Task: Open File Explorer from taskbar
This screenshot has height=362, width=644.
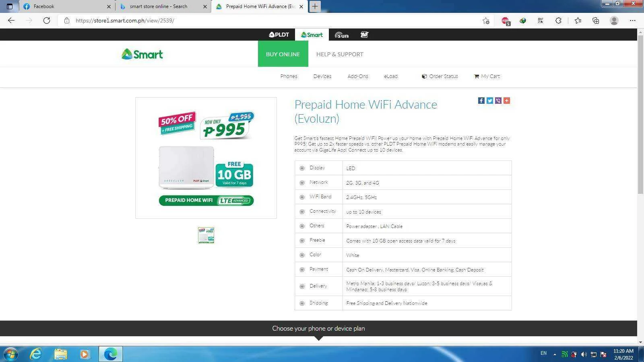Action: [60, 354]
